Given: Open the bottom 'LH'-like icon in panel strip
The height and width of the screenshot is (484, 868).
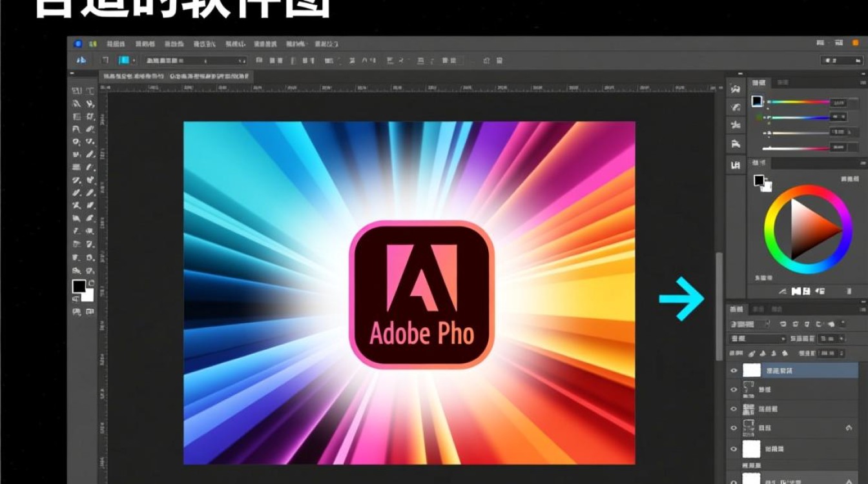Looking at the screenshot, I should [x=735, y=165].
